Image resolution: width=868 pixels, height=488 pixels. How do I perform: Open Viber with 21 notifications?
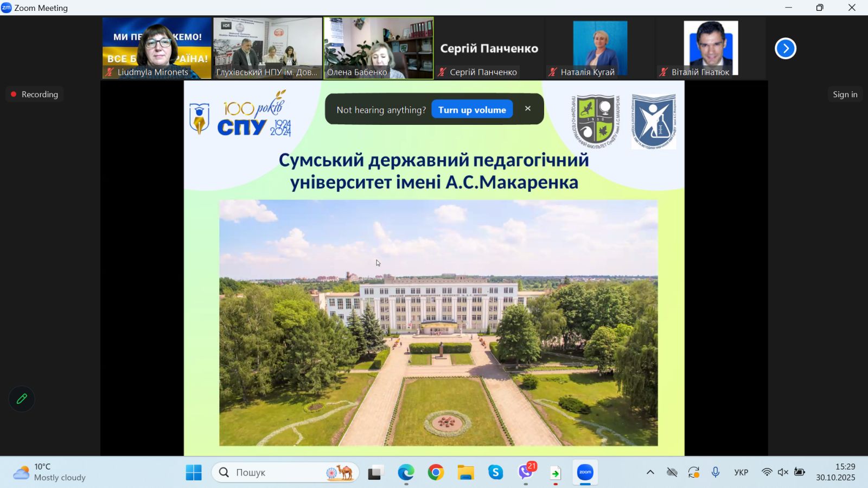[x=526, y=472]
